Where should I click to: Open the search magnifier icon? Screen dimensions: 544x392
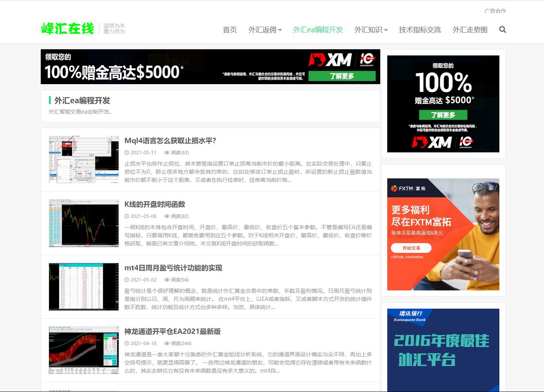point(502,29)
